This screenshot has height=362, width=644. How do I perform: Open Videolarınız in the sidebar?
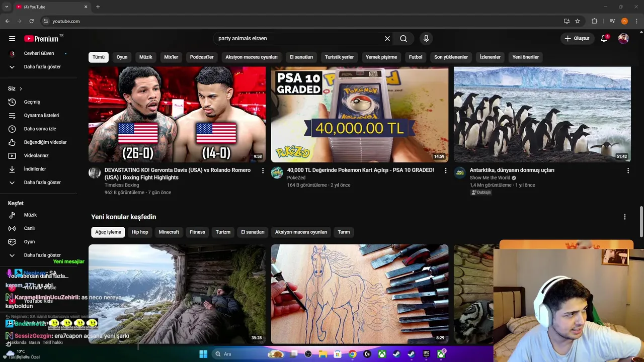(39, 156)
